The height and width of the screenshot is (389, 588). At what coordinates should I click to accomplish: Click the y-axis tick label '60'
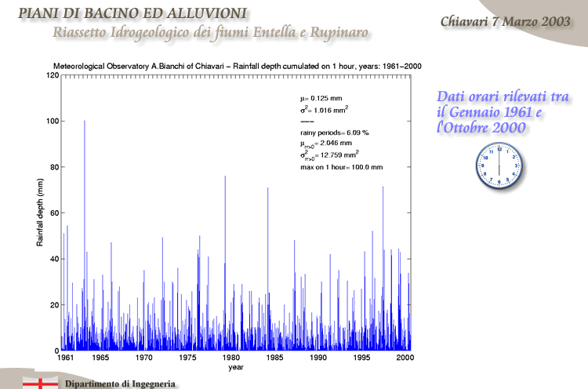coord(55,213)
